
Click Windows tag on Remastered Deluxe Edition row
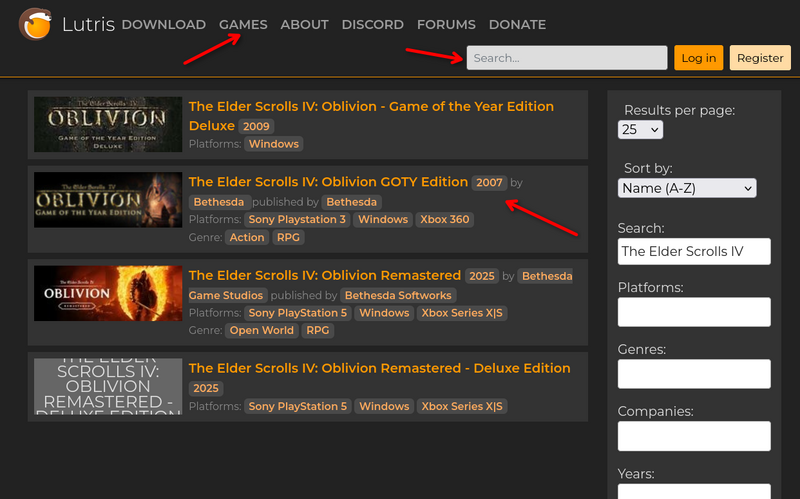point(384,406)
